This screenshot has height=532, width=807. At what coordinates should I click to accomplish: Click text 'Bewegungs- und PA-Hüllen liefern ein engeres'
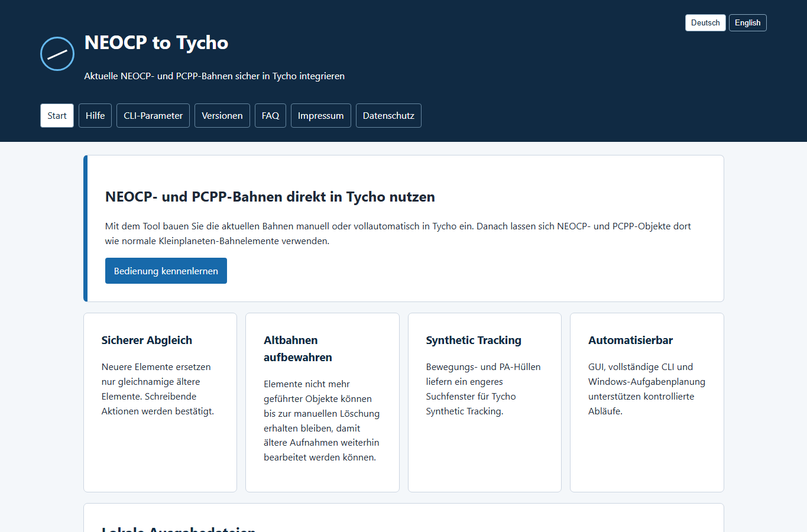[x=483, y=374]
